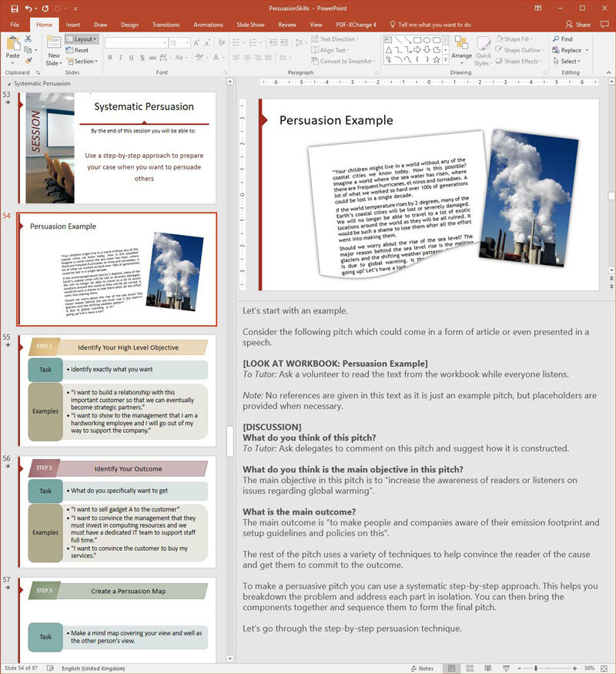616x674 pixels.
Task: Collapse the ribbon with the chevron
Action: [x=609, y=72]
